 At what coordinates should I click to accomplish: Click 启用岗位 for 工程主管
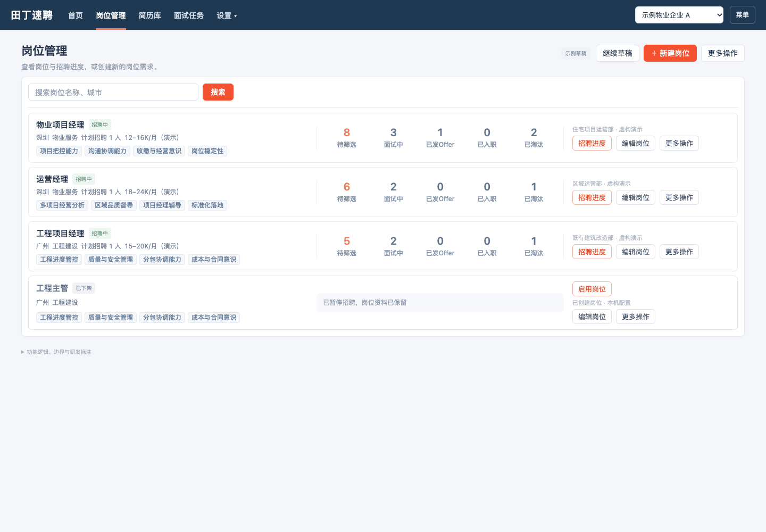click(592, 289)
